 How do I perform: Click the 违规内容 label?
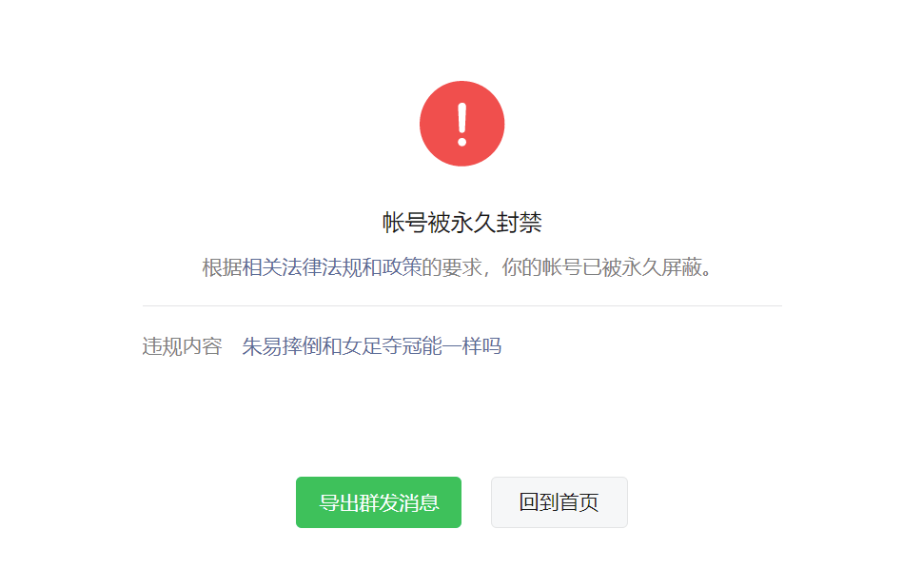pos(182,346)
